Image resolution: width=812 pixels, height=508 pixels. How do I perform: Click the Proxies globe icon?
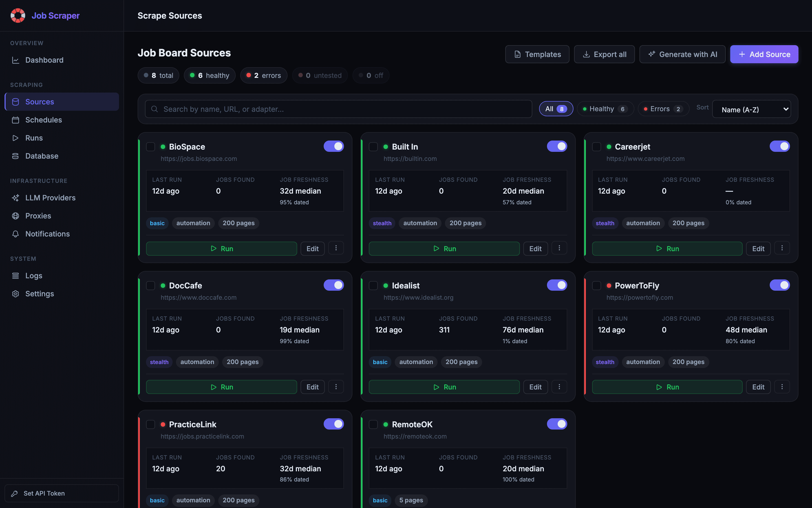pos(16,216)
